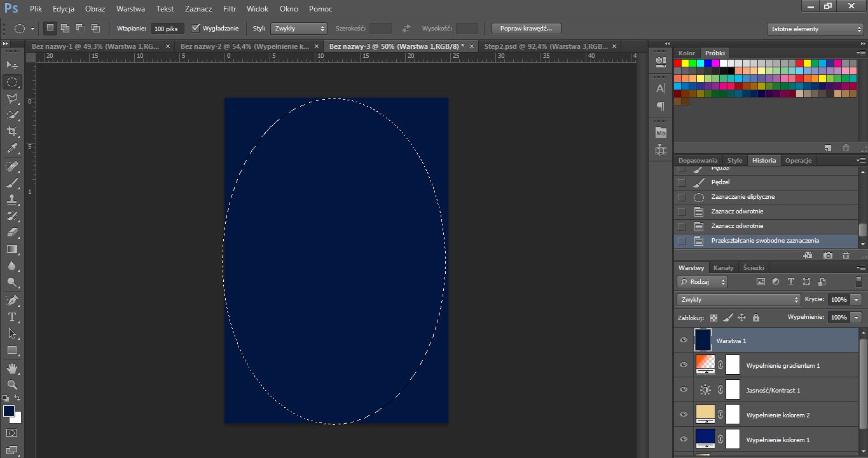
Task: Open the Filtr menu
Action: pos(230,9)
